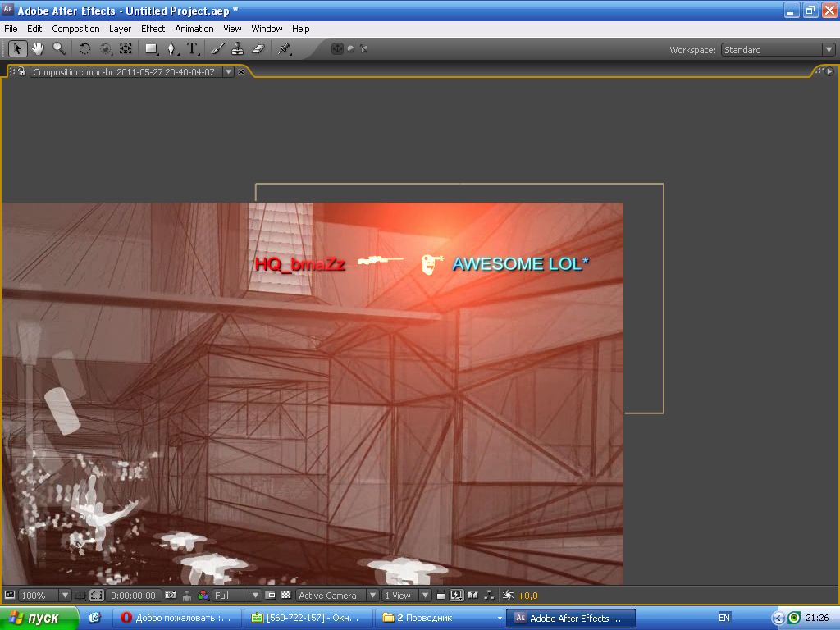
Task: Click the AWESOME LOL* text in viewer
Action: (520, 263)
